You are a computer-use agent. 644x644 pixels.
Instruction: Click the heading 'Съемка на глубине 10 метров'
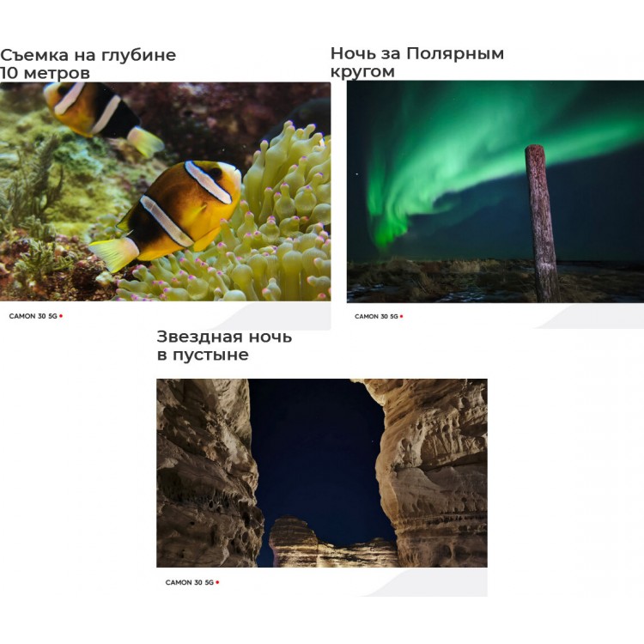click(x=88, y=64)
